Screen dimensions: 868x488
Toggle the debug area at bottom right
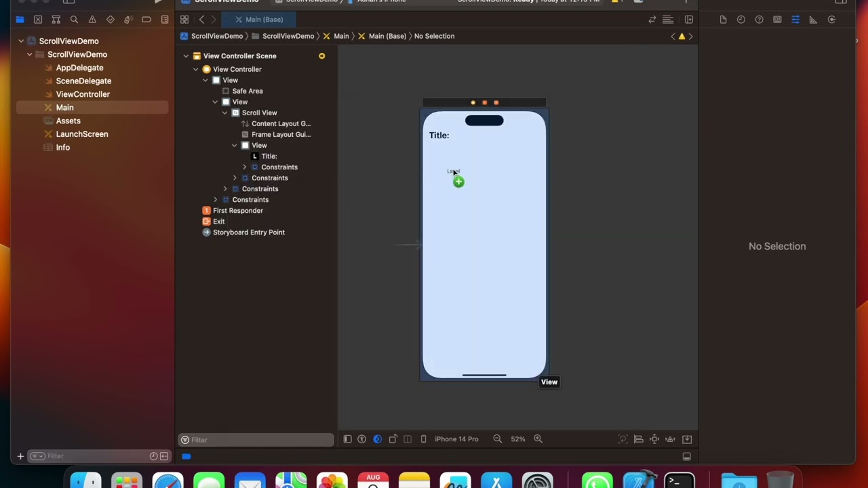tap(686, 457)
